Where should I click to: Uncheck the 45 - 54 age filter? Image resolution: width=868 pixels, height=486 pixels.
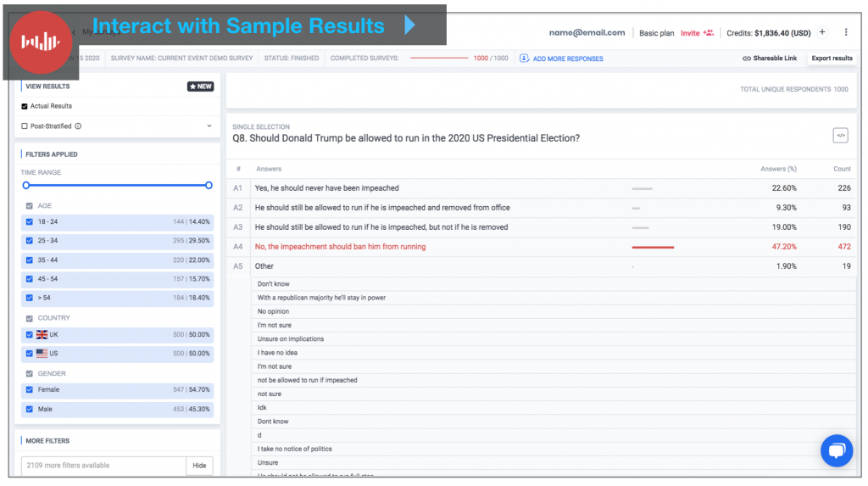[30, 279]
